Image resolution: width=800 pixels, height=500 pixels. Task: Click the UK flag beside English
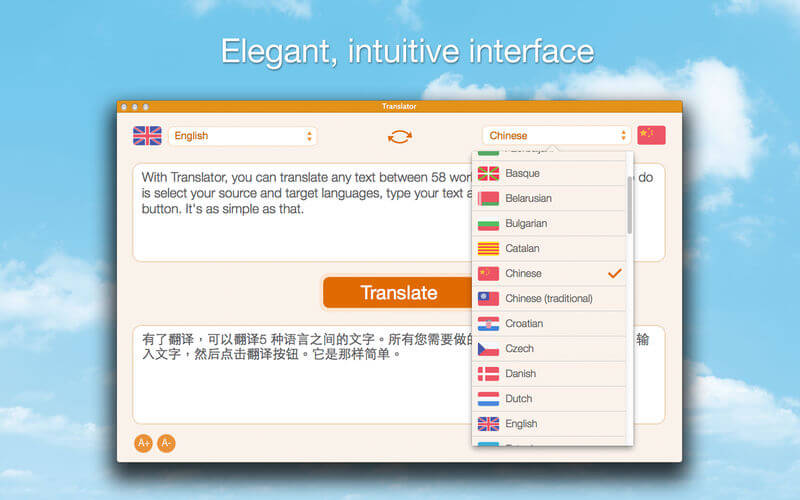pos(147,136)
